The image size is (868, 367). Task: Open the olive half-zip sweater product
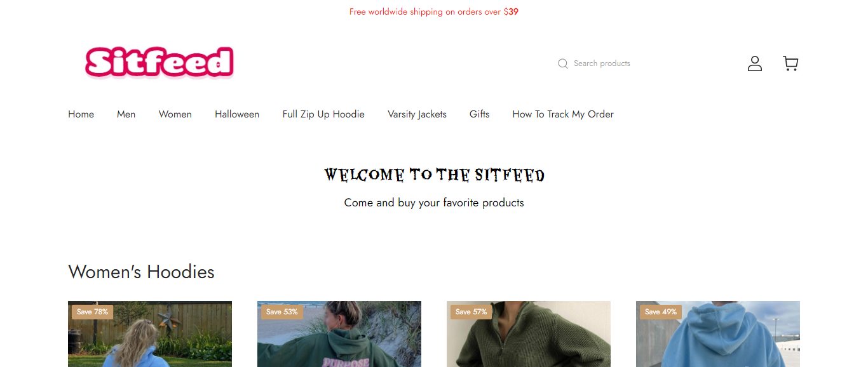click(x=529, y=334)
